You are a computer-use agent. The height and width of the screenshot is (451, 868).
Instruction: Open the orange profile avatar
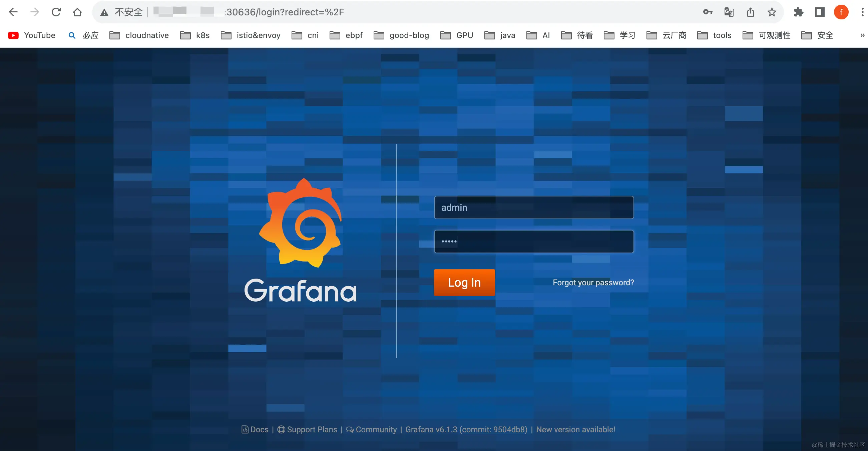pos(841,12)
